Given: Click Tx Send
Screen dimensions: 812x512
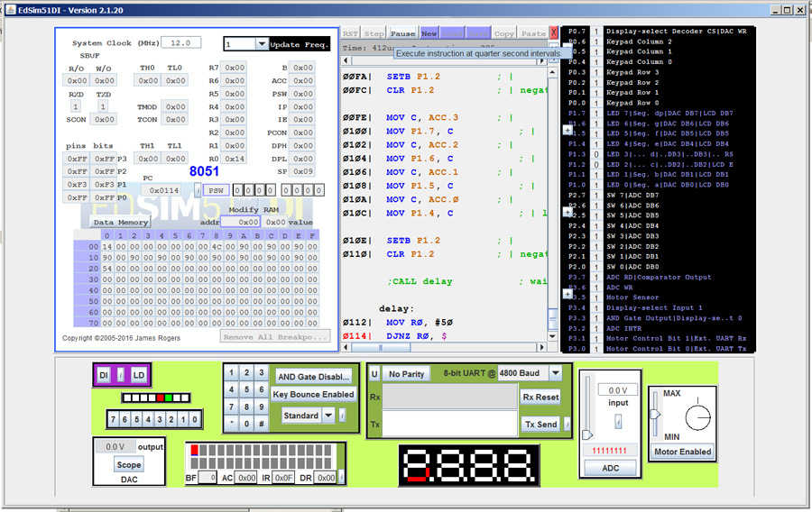Looking at the screenshot, I should pos(540,424).
